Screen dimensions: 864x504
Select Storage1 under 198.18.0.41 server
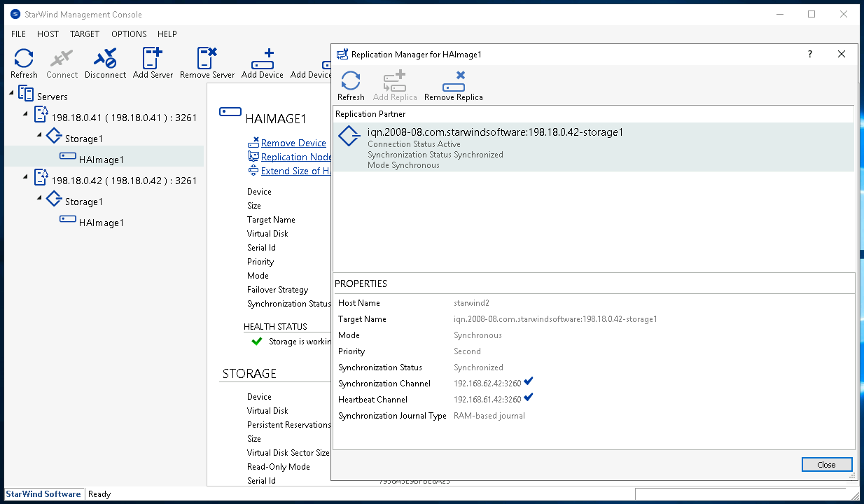click(x=83, y=139)
